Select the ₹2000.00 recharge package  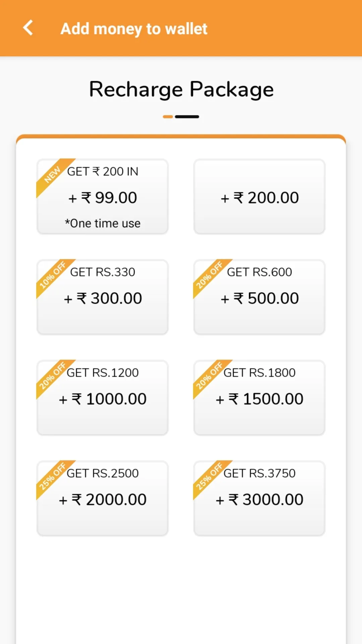[103, 498]
